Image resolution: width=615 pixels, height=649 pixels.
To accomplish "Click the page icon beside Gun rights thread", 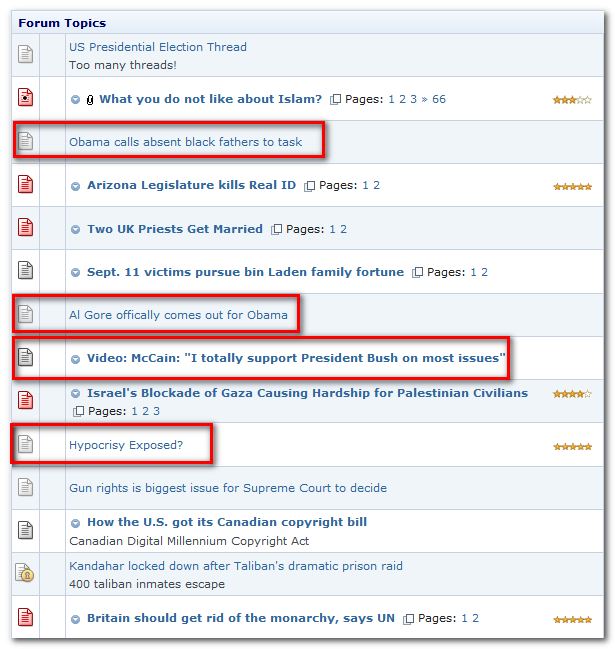I will click(25, 487).
